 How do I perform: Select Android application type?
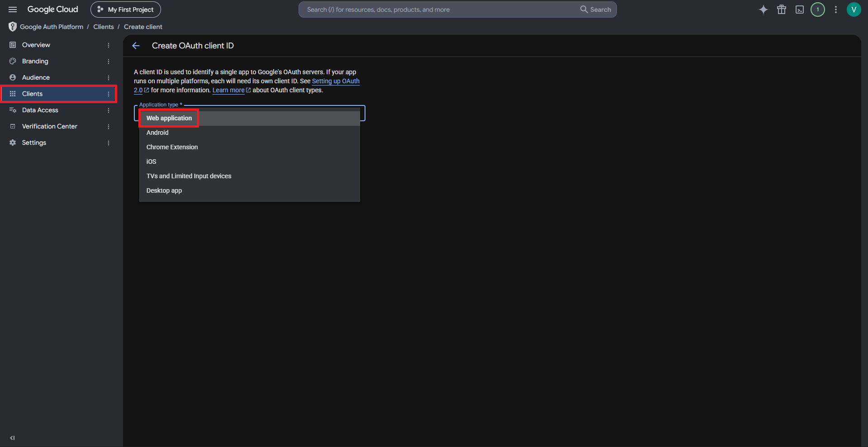[250, 133]
